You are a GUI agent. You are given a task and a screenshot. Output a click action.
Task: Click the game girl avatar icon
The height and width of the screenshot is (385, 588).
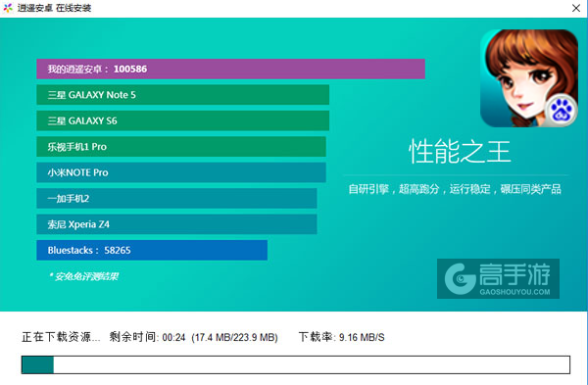pos(529,78)
